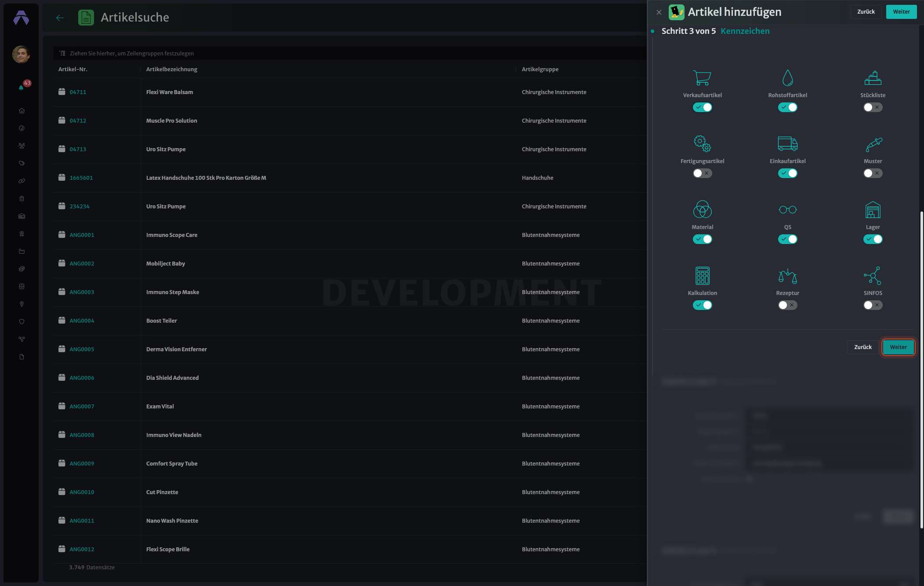Viewport: 924px width, 586px height.
Task: Click the Zurück button in panel header
Action: pos(866,12)
